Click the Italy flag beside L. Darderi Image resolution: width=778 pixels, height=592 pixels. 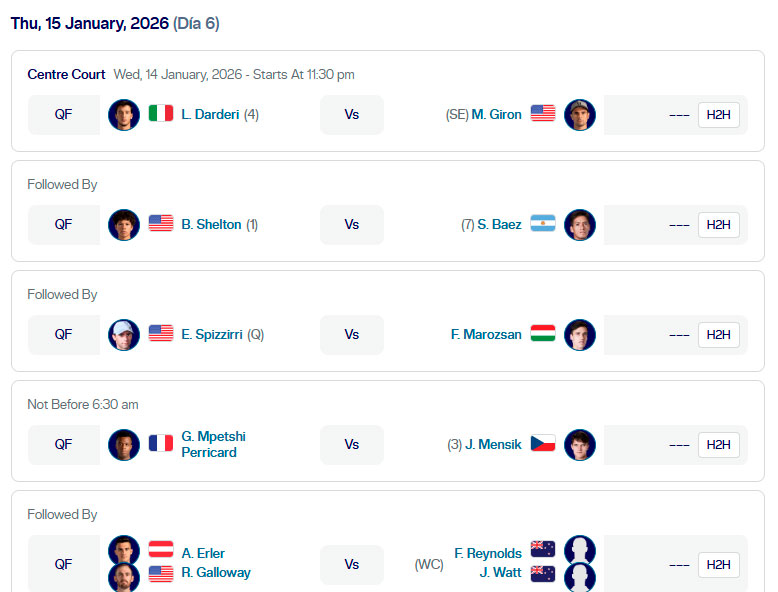(x=161, y=114)
